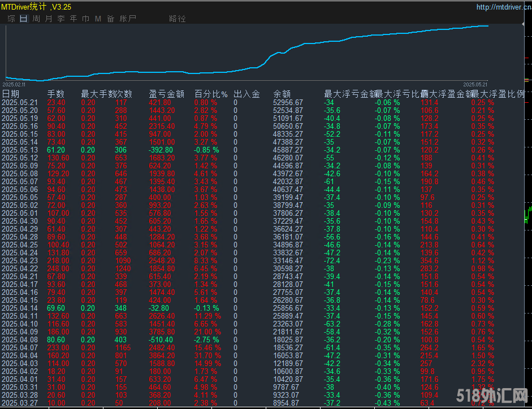This screenshot has height=409, width=532.
Task: Switch to the 综 summary tab
Action: tap(11, 19)
